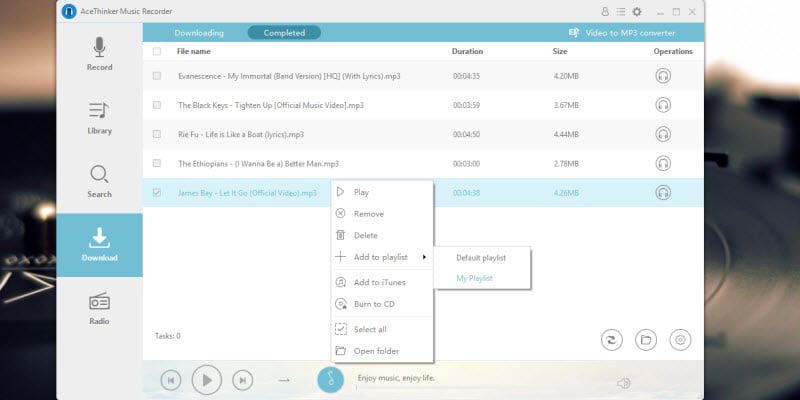The image size is (800, 400).
Task: Click the 00:04:35 duration value
Action: (x=466, y=76)
